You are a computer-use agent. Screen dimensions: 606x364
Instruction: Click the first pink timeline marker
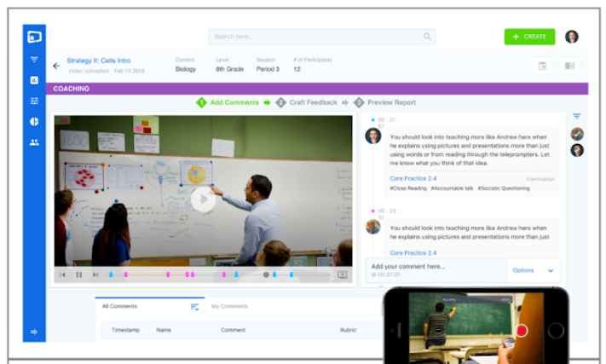(125, 274)
